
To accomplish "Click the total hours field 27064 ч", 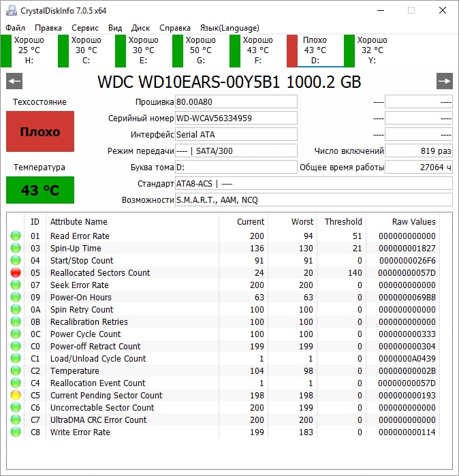I will point(419,168).
